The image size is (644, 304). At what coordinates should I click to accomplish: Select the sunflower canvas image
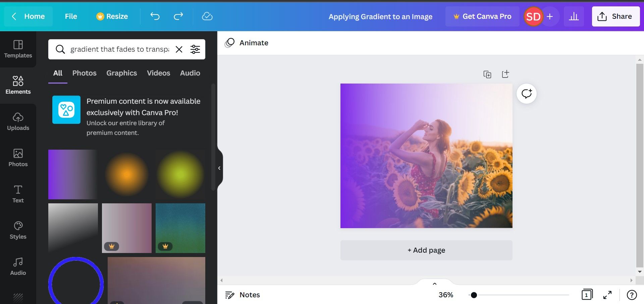click(x=426, y=156)
